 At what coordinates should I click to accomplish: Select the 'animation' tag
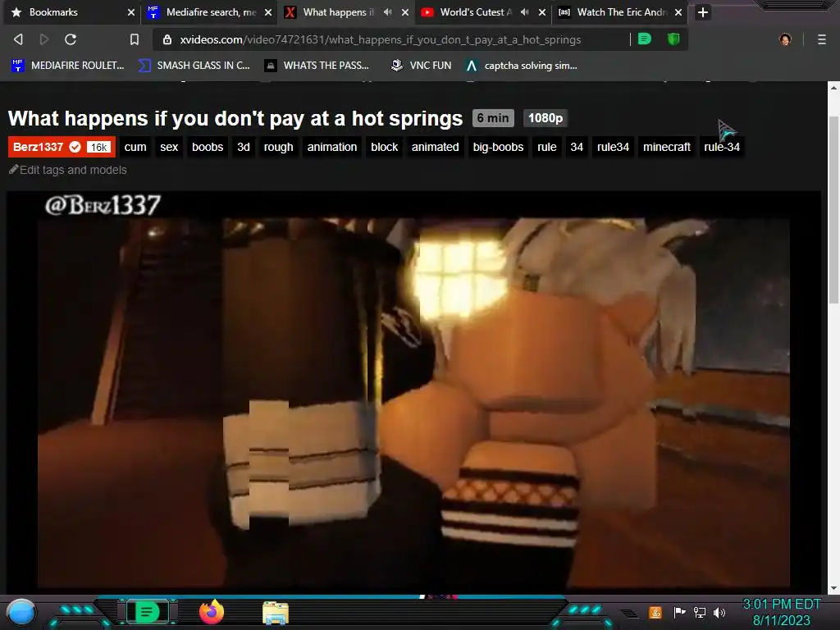(332, 147)
